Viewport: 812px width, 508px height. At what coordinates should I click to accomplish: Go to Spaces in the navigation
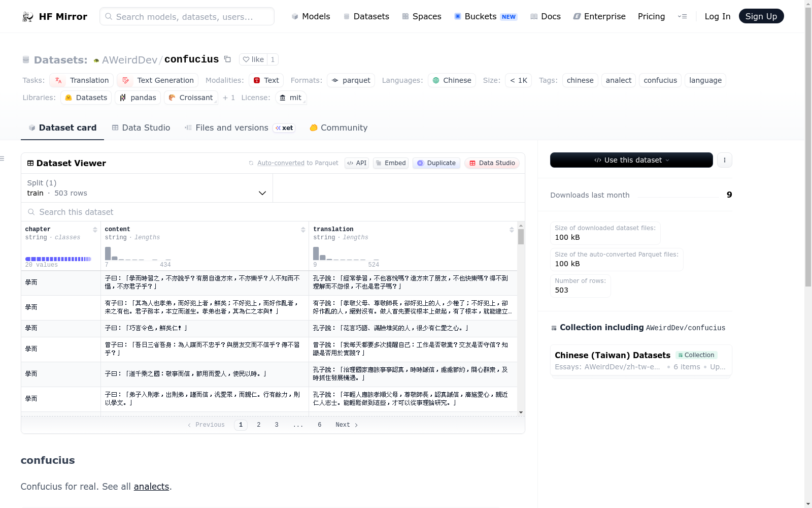(421, 16)
